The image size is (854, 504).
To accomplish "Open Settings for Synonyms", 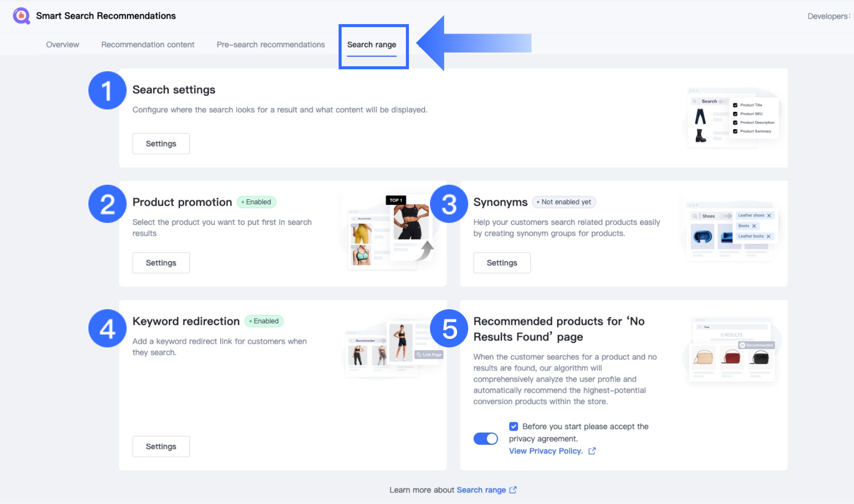I will pos(502,263).
